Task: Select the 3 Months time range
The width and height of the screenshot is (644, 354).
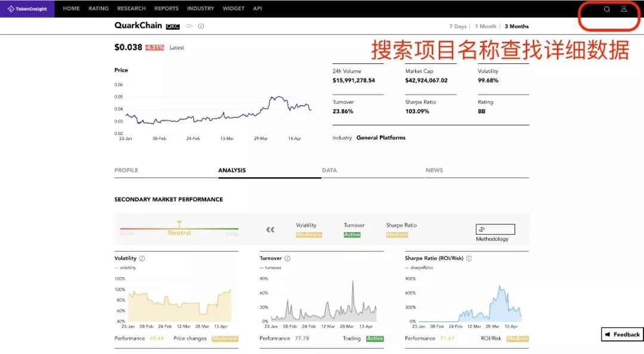Action: pos(516,26)
